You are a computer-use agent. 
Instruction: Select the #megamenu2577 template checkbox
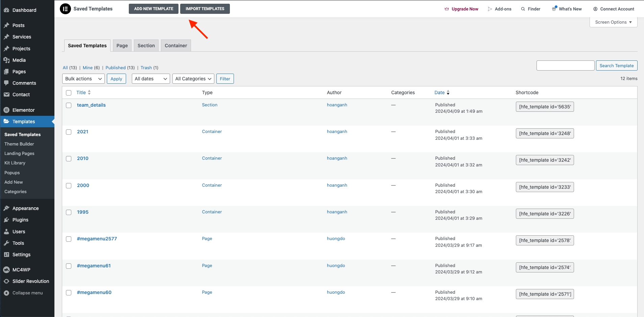pos(69,239)
